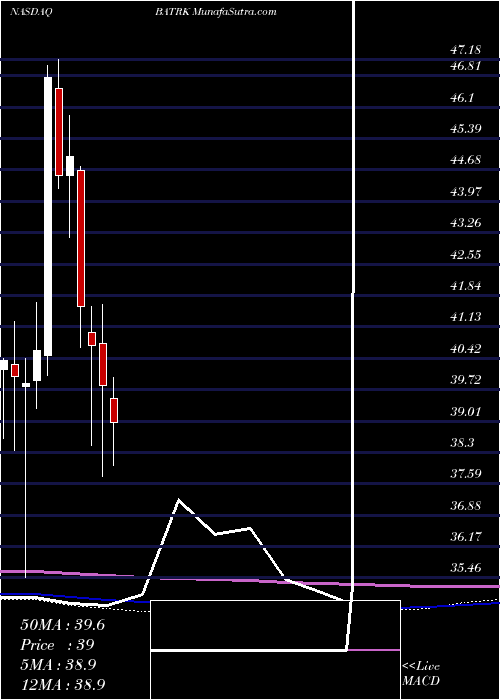Click the 40.42 price axis value
The width and height of the screenshot is (500, 700).
pyautogui.click(x=465, y=349)
